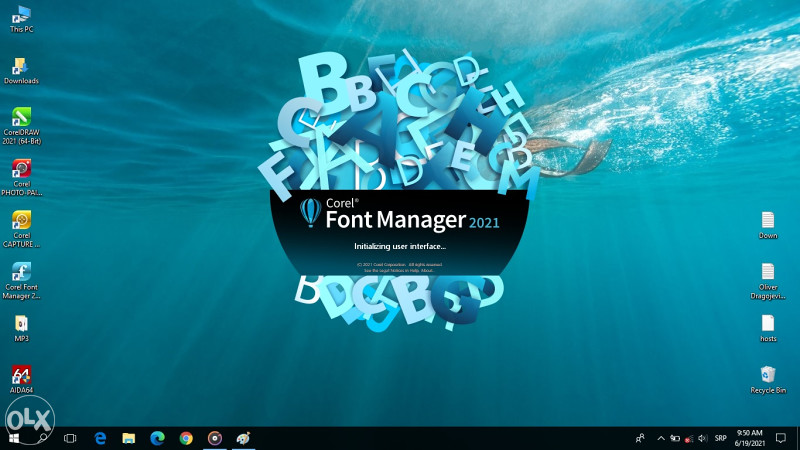Open the People icon in system tray
800x450 pixels.
coord(640,438)
